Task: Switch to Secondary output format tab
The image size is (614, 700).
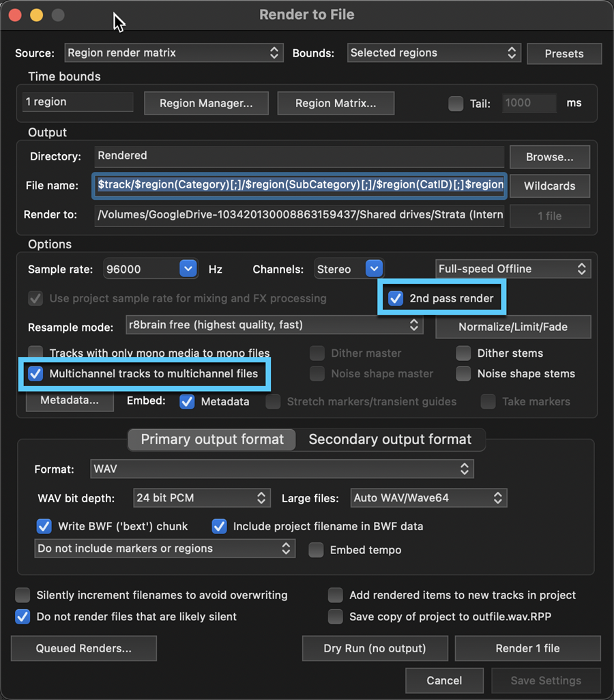Action: click(x=390, y=439)
